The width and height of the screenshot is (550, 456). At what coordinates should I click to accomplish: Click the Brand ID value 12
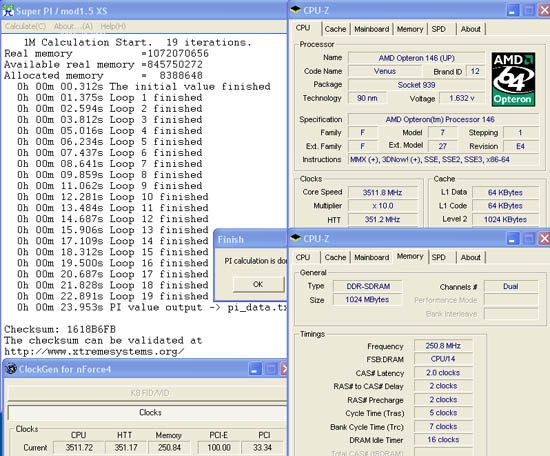[x=475, y=71]
